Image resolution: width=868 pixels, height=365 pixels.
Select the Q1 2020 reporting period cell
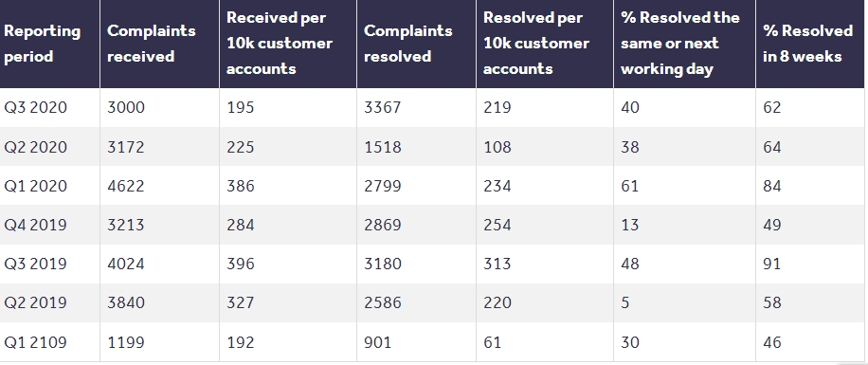tap(35, 186)
